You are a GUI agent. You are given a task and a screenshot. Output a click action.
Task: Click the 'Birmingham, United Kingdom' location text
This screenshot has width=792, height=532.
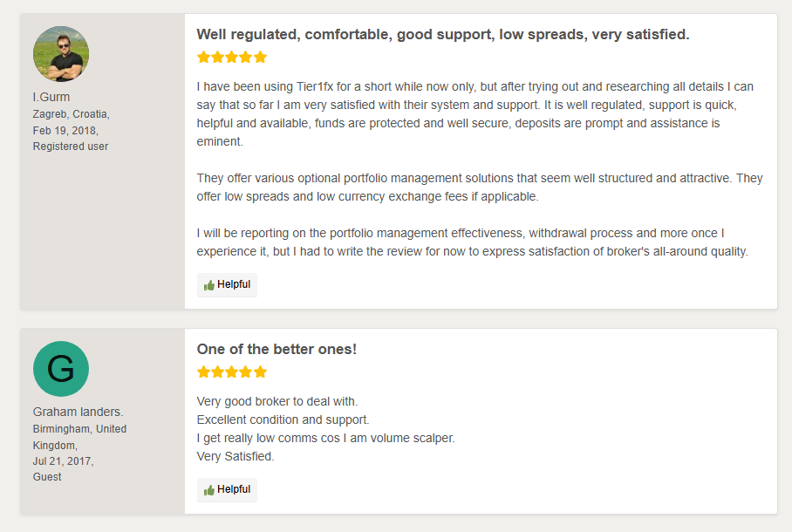[79, 437]
